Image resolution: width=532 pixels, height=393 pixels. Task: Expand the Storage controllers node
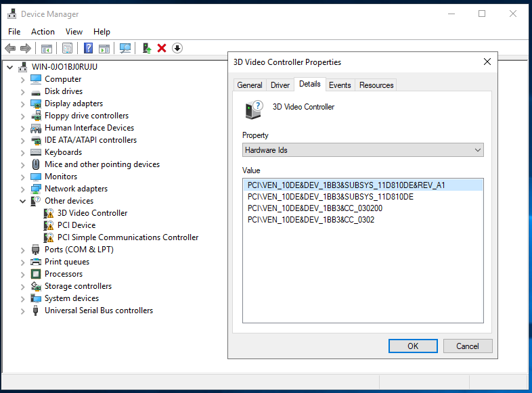tap(23, 287)
